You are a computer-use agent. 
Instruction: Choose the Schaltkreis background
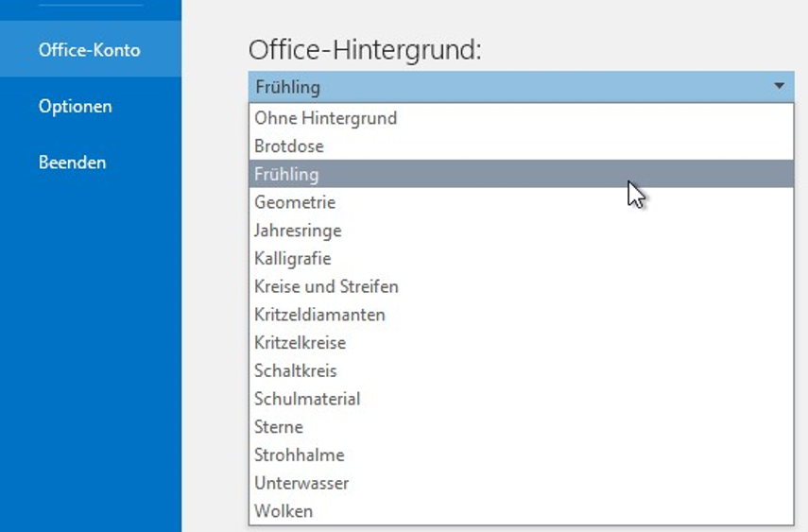(x=521, y=370)
